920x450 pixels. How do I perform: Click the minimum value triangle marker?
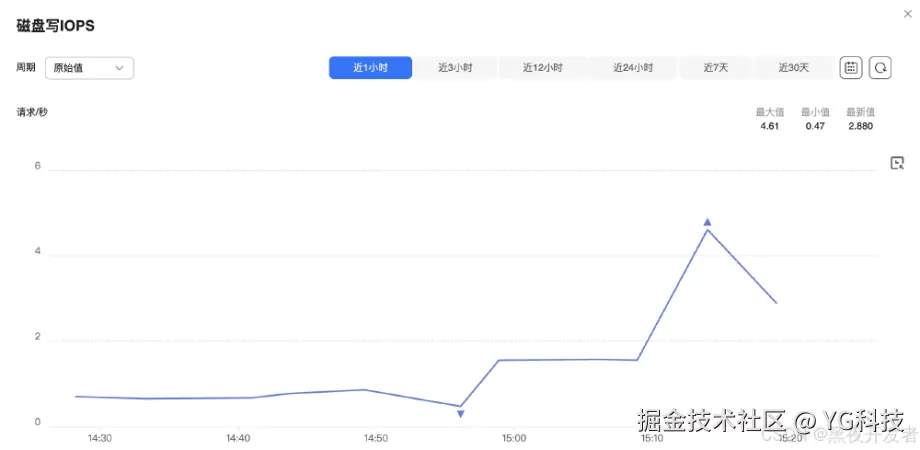coord(460,413)
